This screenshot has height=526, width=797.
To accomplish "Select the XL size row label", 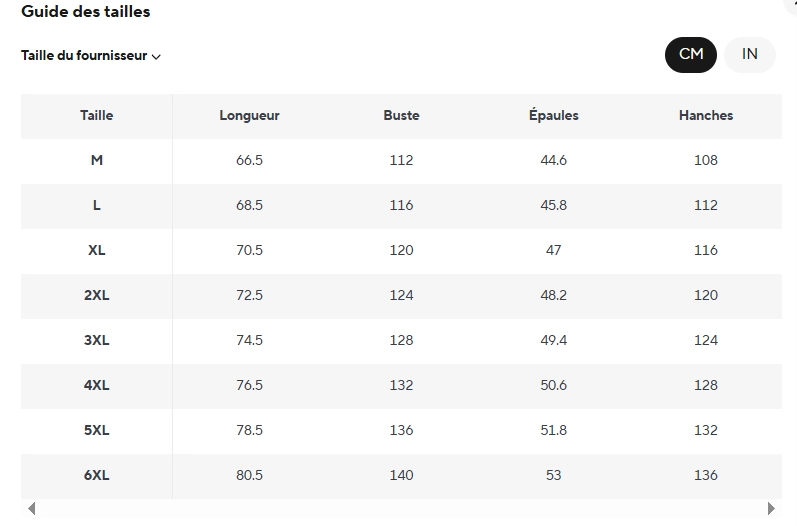I will pyautogui.click(x=97, y=251).
